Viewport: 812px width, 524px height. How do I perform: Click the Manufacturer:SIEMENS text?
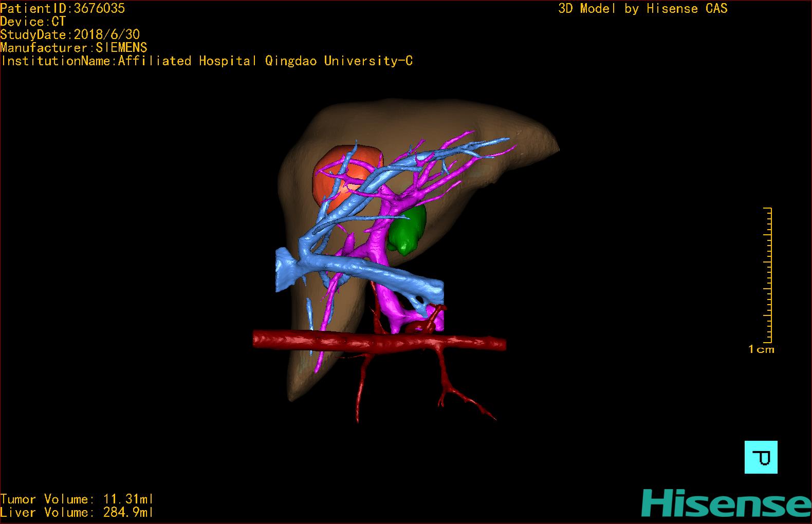click(x=73, y=48)
